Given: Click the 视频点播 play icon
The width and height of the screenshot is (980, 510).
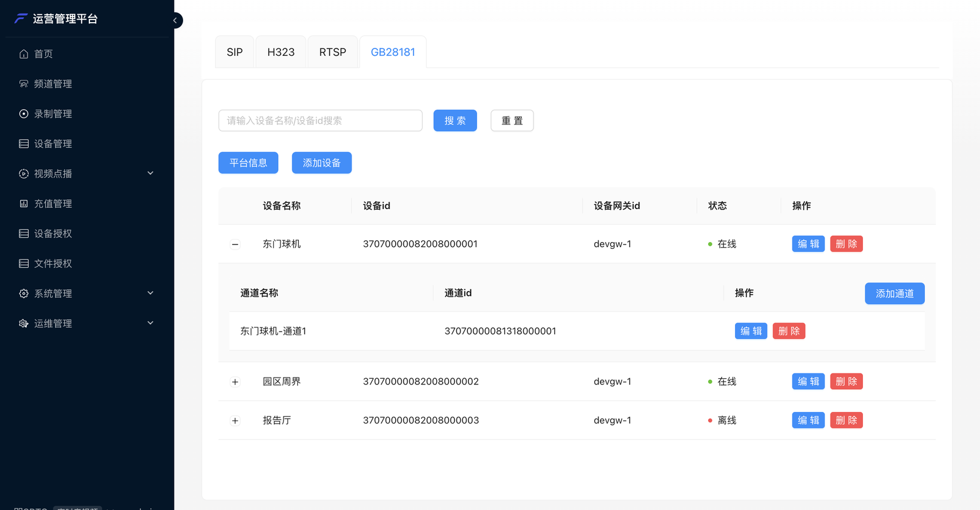Looking at the screenshot, I should (24, 174).
